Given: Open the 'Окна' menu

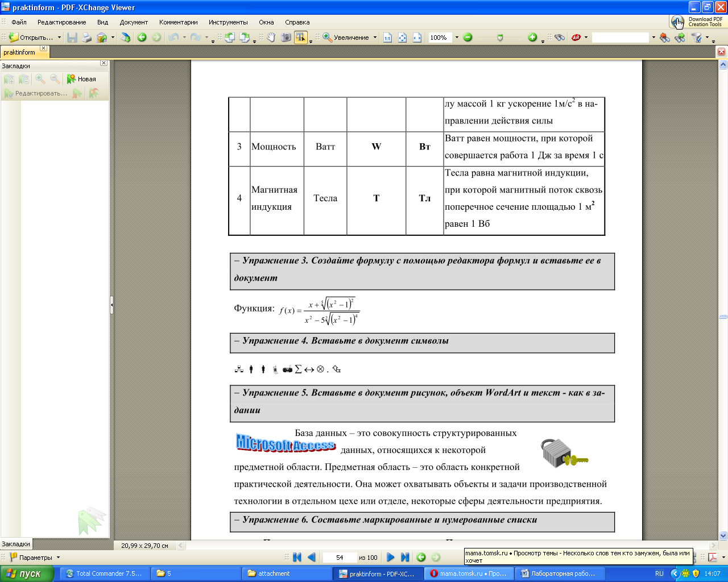Looking at the screenshot, I should coord(266,22).
